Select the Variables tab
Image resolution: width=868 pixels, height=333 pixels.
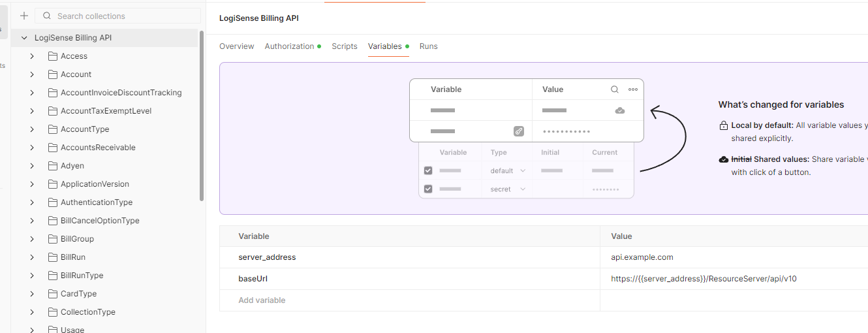(x=388, y=46)
